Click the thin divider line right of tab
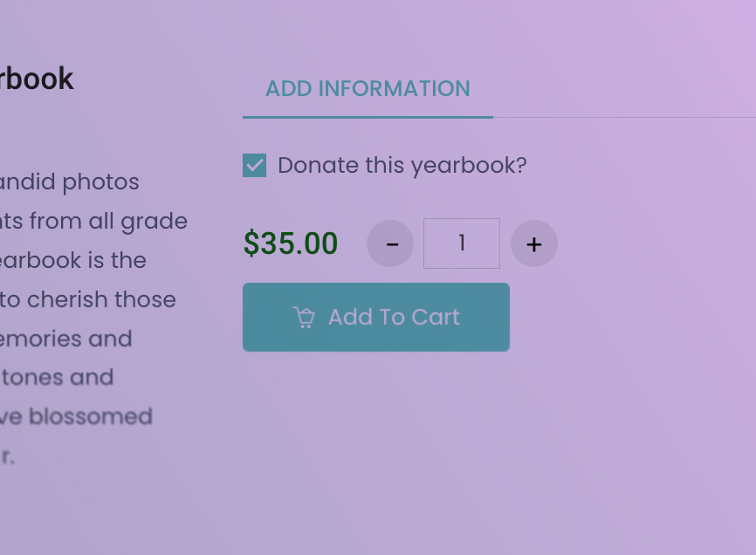 624,117
